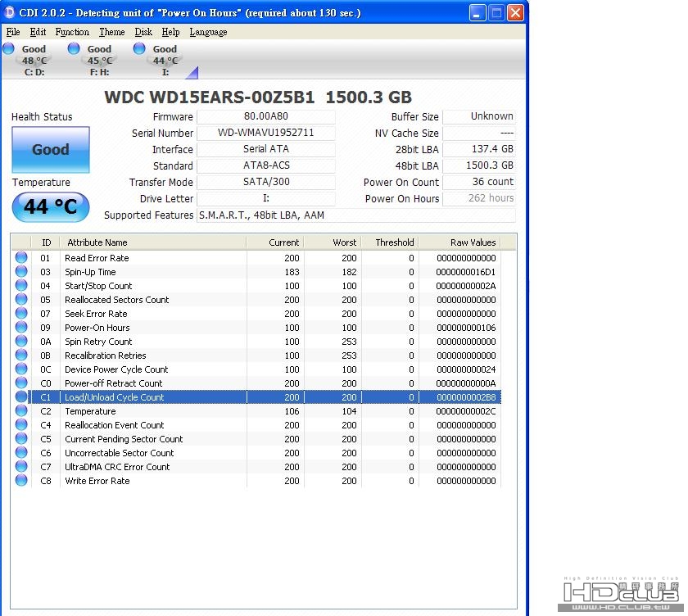Click the Device Power Cycle Count orb
This screenshot has width=688, height=616.
(x=21, y=369)
